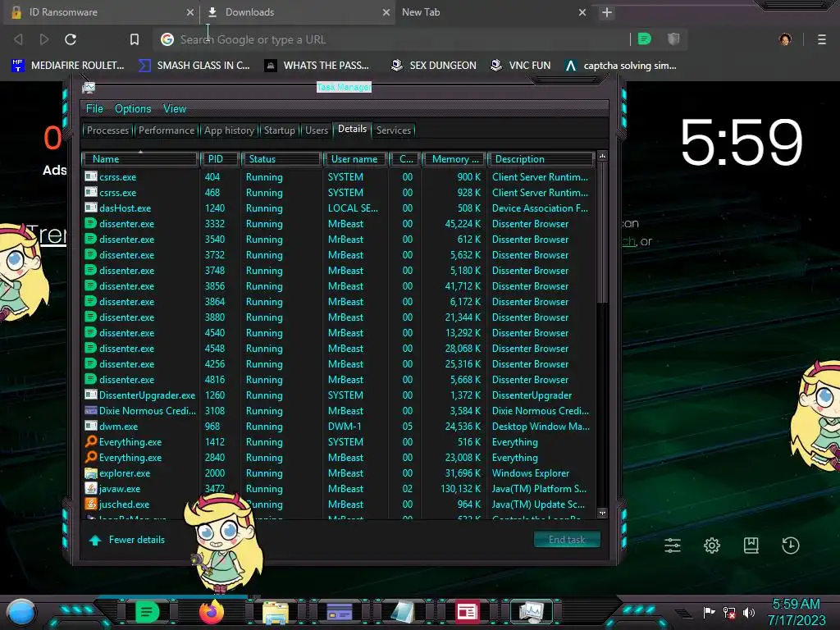Screen dimensions: 840x630
Task: Click the green Dissenter comment icon
Action: click(x=645, y=39)
